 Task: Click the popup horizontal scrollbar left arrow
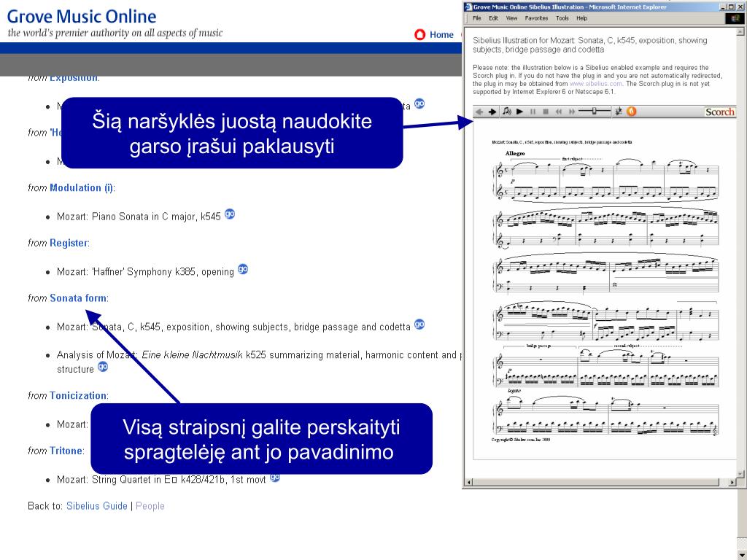click(x=469, y=483)
